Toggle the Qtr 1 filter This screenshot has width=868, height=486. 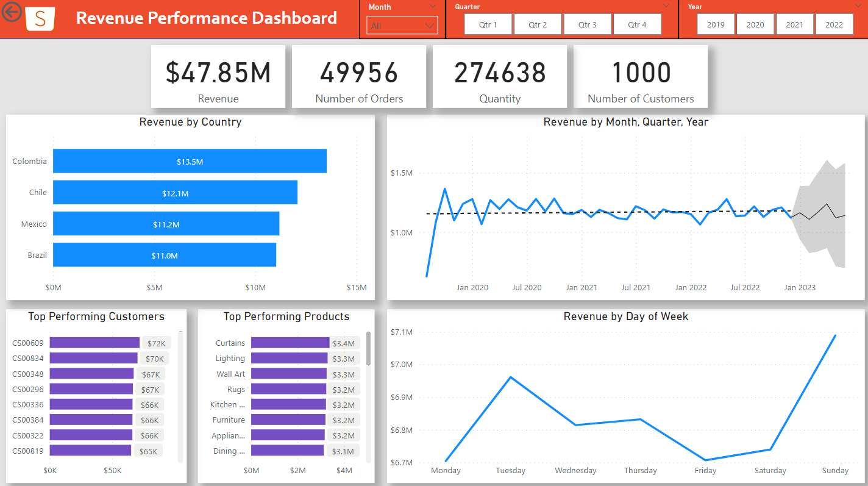click(x=488, y=24)
